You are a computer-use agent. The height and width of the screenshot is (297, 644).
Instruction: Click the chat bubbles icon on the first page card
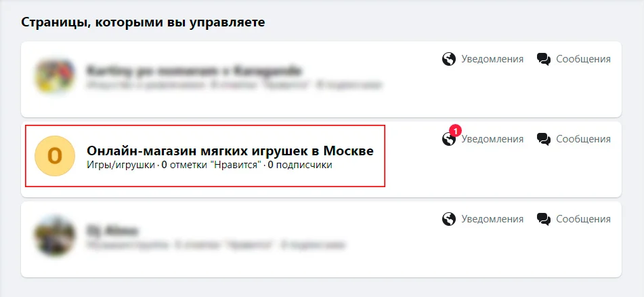coord(543,59)
